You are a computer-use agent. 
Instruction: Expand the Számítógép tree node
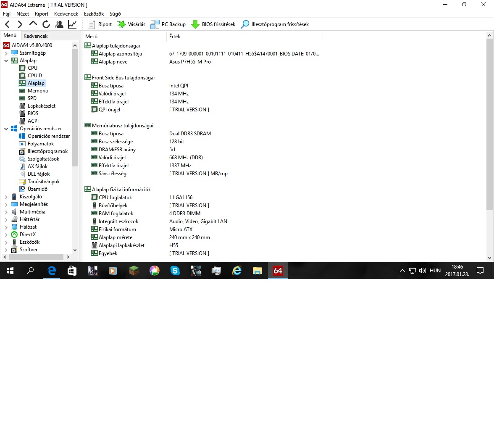tap(6, 53)
